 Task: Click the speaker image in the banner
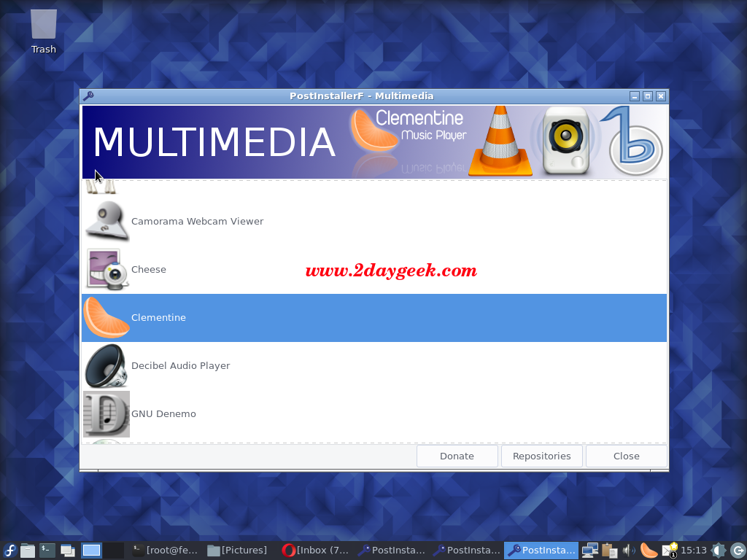(x=566, y=141)
